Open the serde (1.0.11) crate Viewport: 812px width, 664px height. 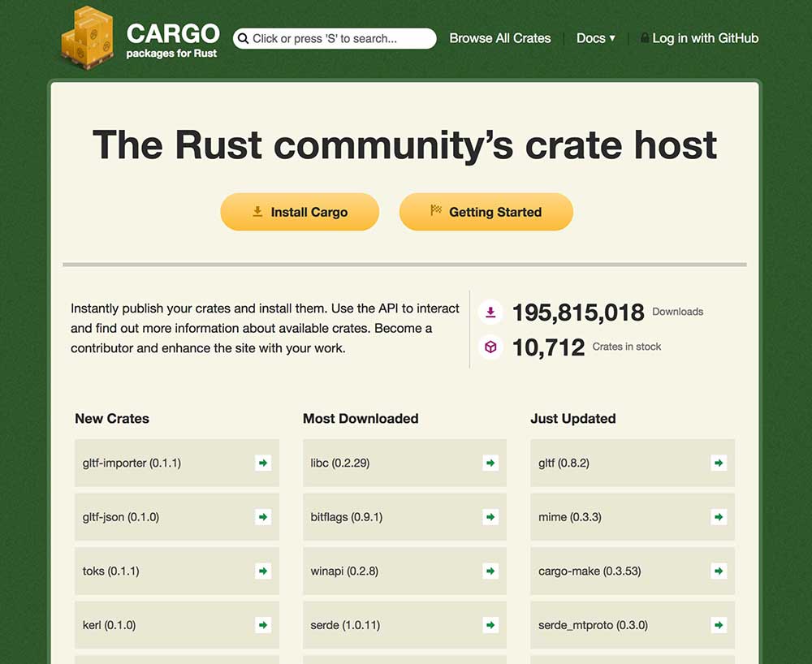pos(404,625)
